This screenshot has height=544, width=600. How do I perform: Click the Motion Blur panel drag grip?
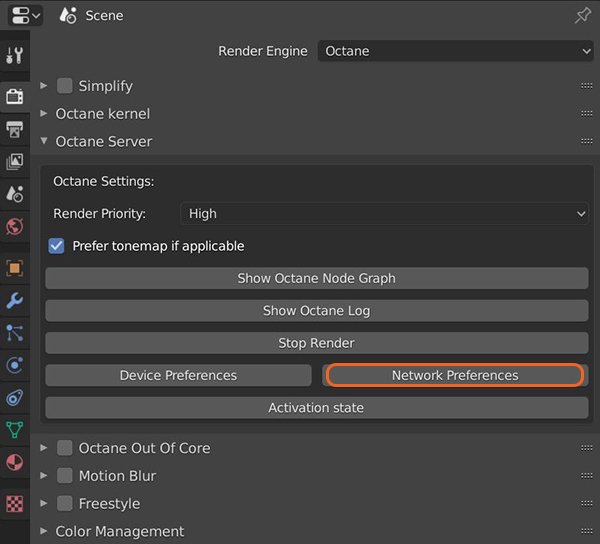[x=586, y=476]
